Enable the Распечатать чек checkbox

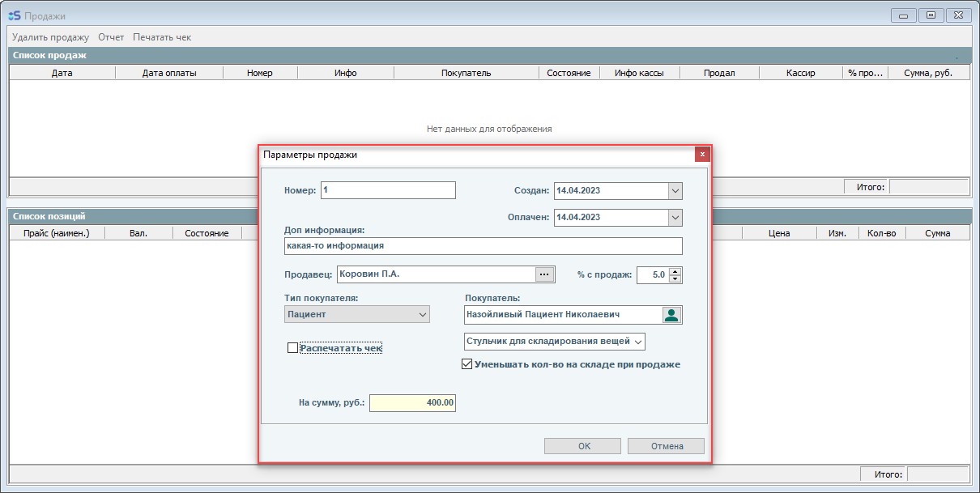click(293, 348)
